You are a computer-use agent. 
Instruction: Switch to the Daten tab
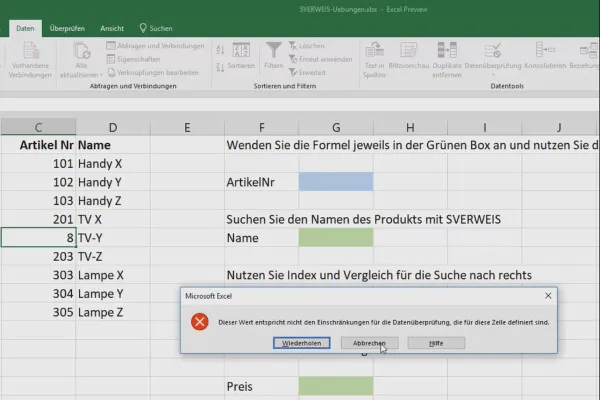(x=25, y=28)
